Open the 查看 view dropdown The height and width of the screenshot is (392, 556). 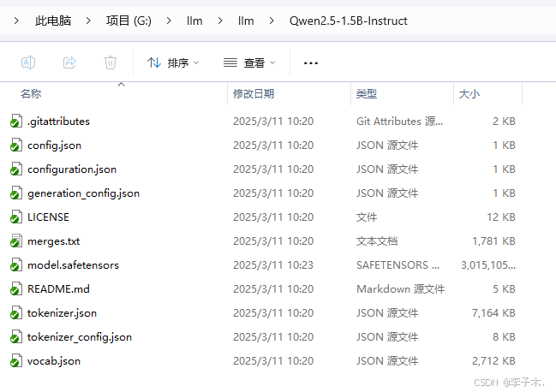(249, 63)
